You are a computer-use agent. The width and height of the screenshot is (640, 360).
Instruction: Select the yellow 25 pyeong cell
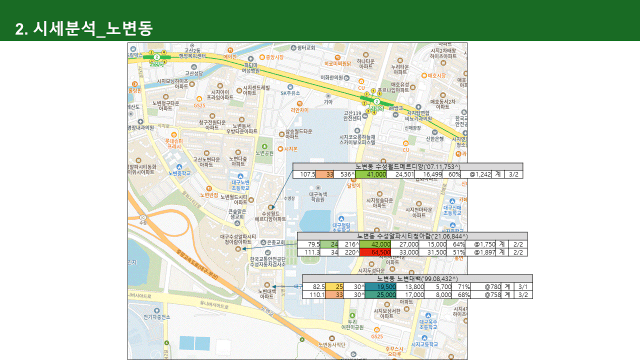pyautogui.click(x=335, y=287)
